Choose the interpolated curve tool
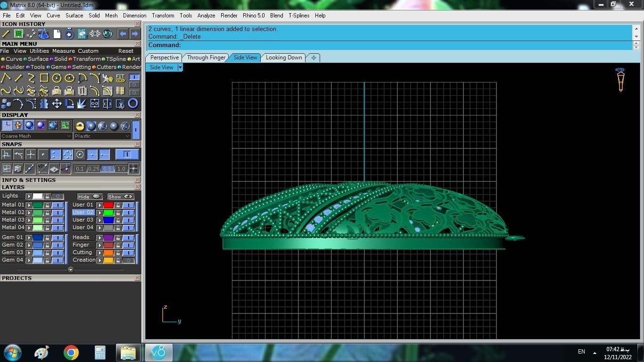 [6, 90]
